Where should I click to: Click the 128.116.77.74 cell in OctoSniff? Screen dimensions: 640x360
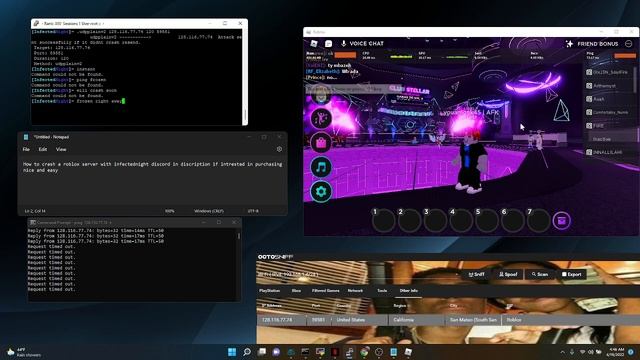tap(282, 320)
